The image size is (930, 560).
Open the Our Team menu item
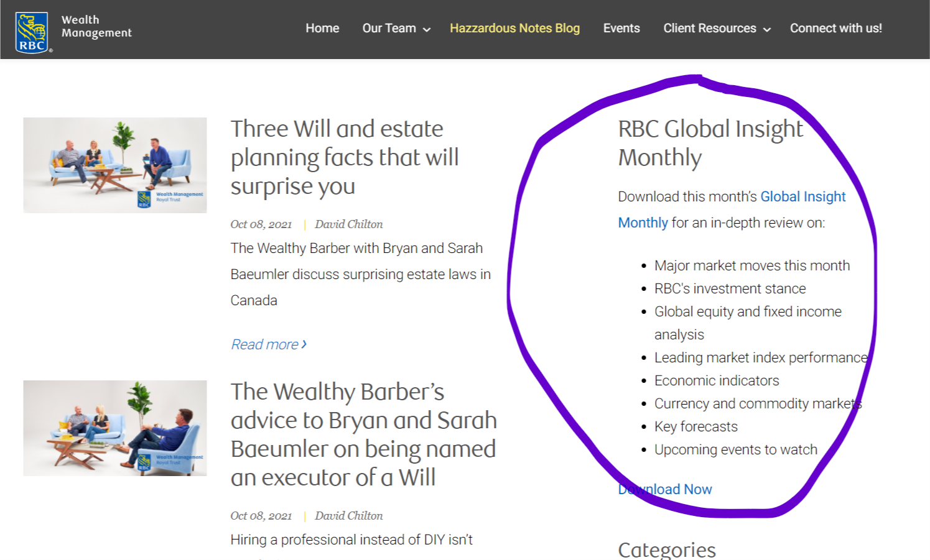click(x=389, y=29)
